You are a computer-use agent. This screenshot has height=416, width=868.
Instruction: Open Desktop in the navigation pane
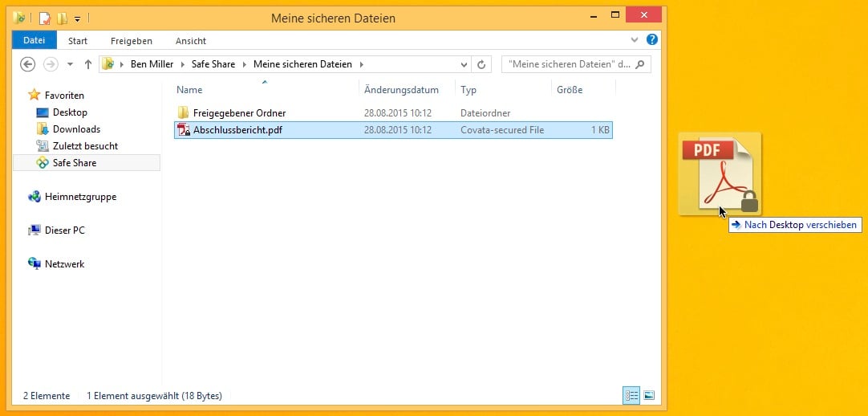pos(70,112)
